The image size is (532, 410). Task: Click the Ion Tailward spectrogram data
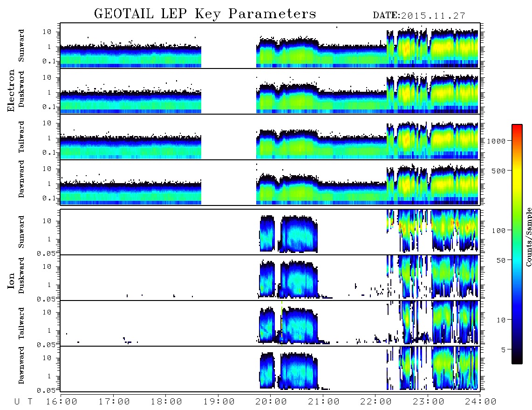(270, 323)
